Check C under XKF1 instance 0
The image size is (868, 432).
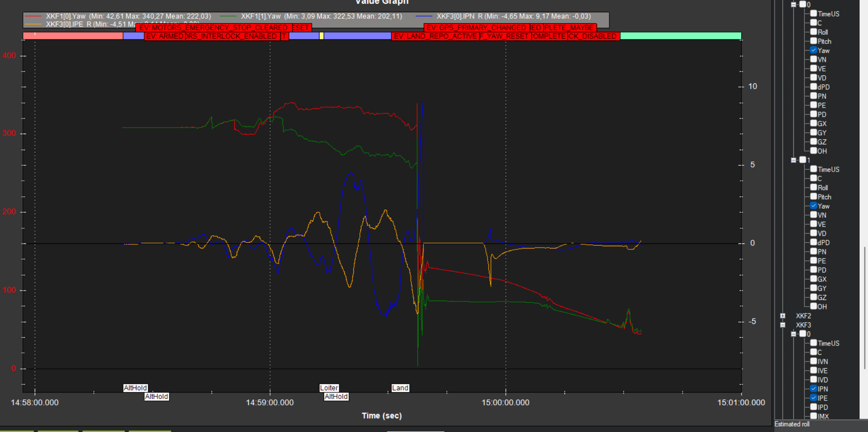click(x=814, y=23)
